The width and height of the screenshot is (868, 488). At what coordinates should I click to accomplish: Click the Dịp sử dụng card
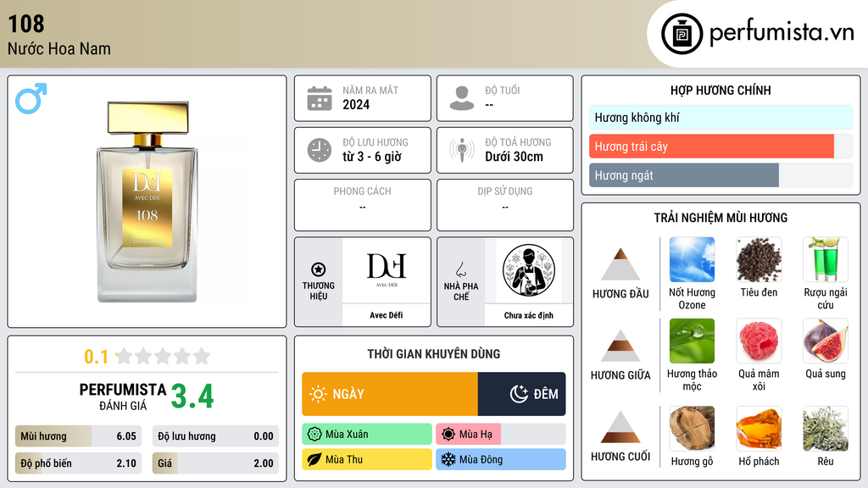pos(505,205)
